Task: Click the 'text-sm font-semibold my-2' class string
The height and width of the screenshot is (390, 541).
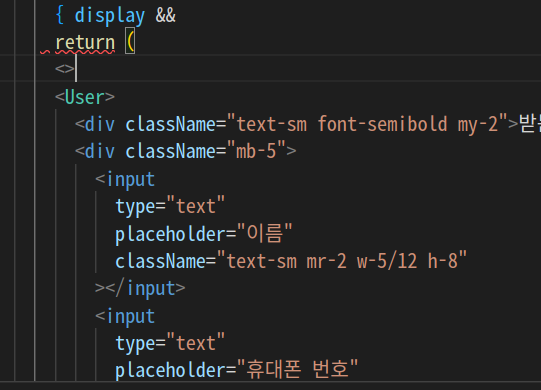Action: [367, 124]
